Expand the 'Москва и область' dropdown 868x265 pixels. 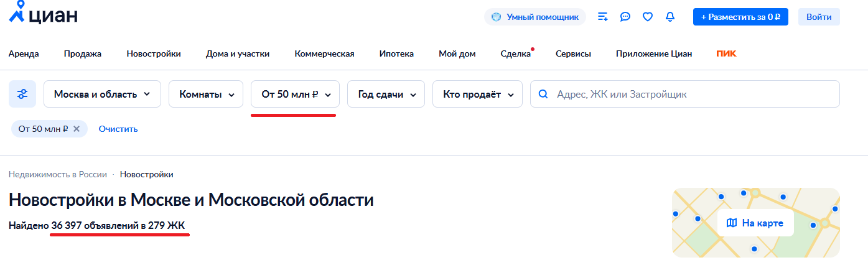click(x=103, y=94)
